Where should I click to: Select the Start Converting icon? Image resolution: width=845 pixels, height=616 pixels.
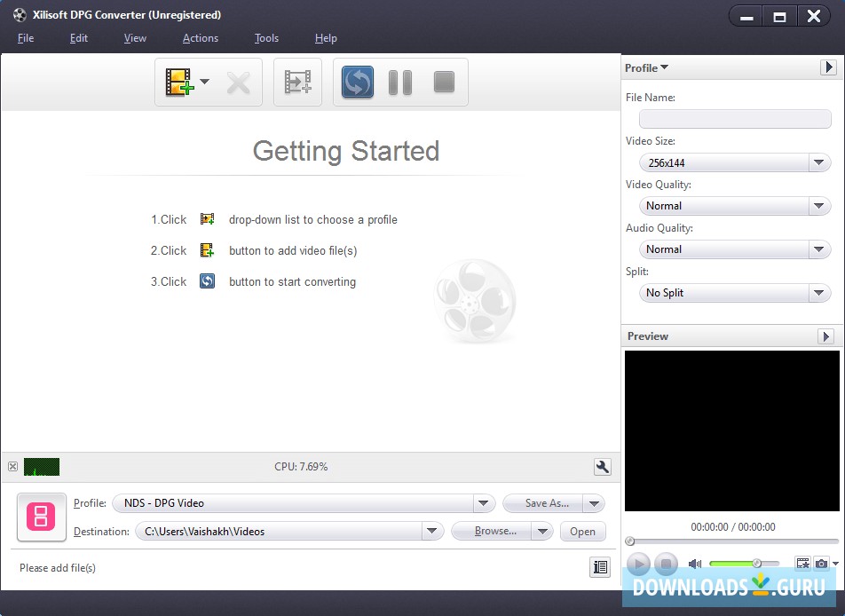pyautogui.click(x=357, y=82)
